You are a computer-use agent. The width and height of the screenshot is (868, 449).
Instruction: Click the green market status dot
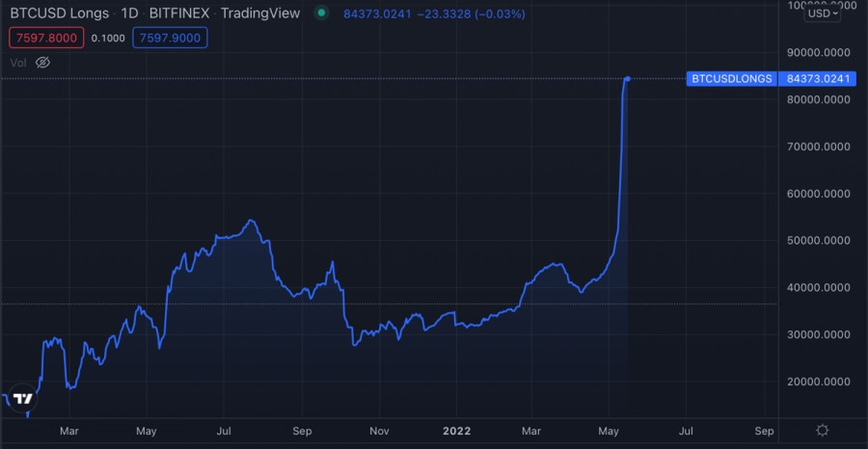(x=321, y=13)
